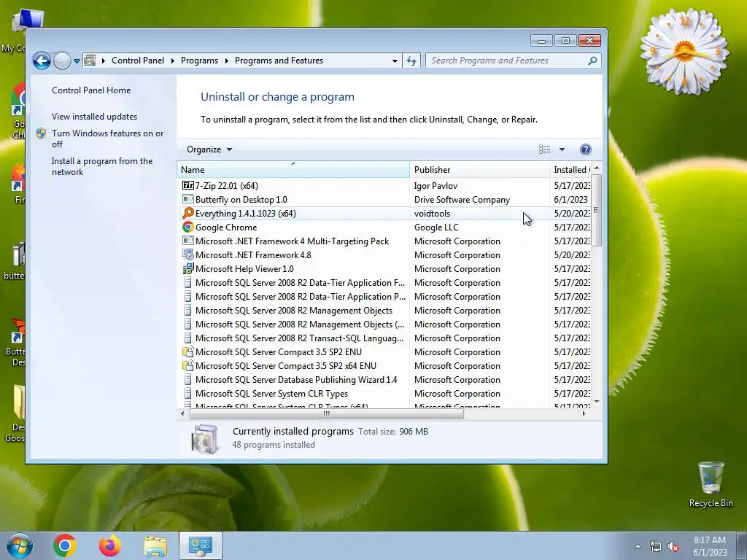The image size is (747, 560).
Task: Click the taskbar clock showing 8:17 AM
Action: [x=710, y=546]
